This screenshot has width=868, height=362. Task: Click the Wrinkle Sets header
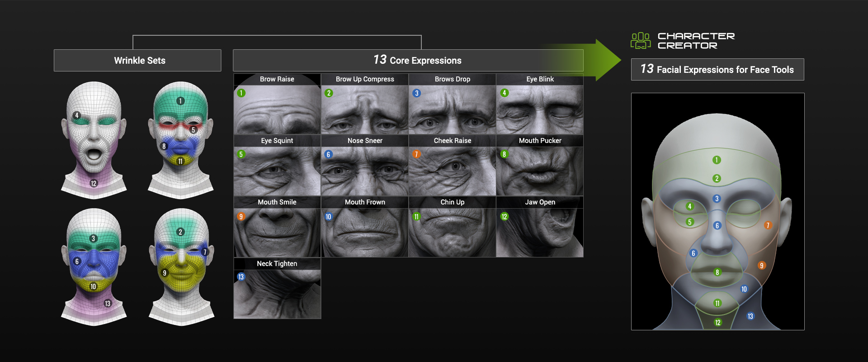[137, 61]
